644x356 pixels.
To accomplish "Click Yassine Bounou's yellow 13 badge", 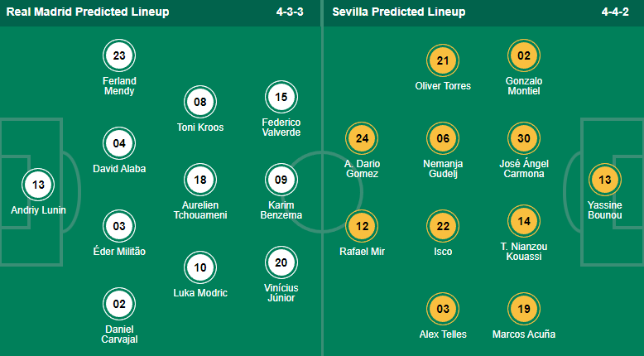I will tap(604, 179).
